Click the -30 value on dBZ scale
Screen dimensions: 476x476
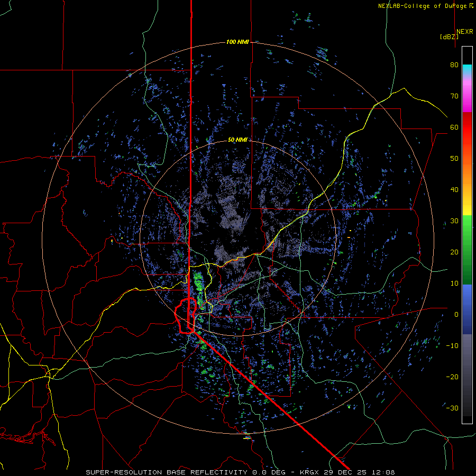(x=452, y=408)
